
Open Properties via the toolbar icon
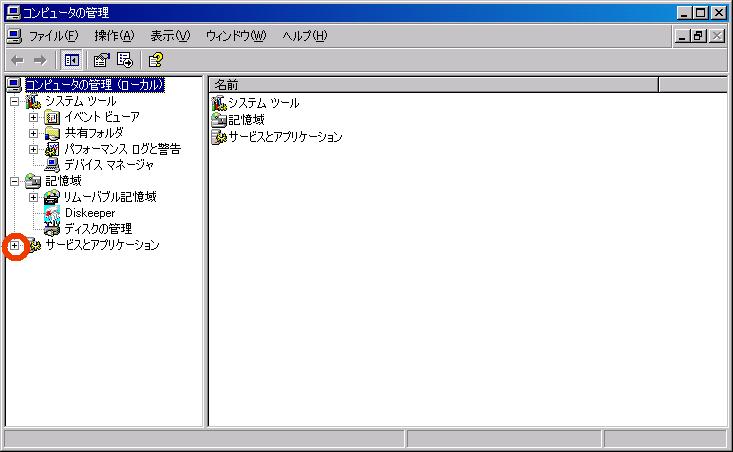coord(101,60)
